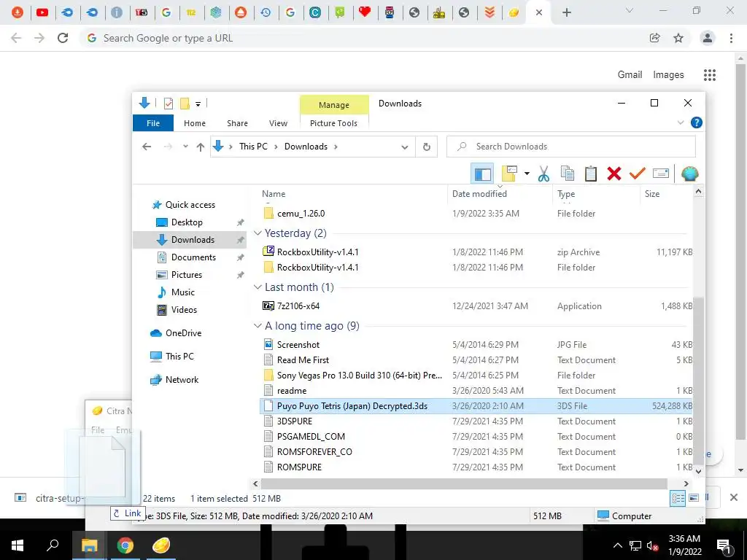Open Windows Start menu
This screenshot has width=747, height=560.
[x=18, y=545]
